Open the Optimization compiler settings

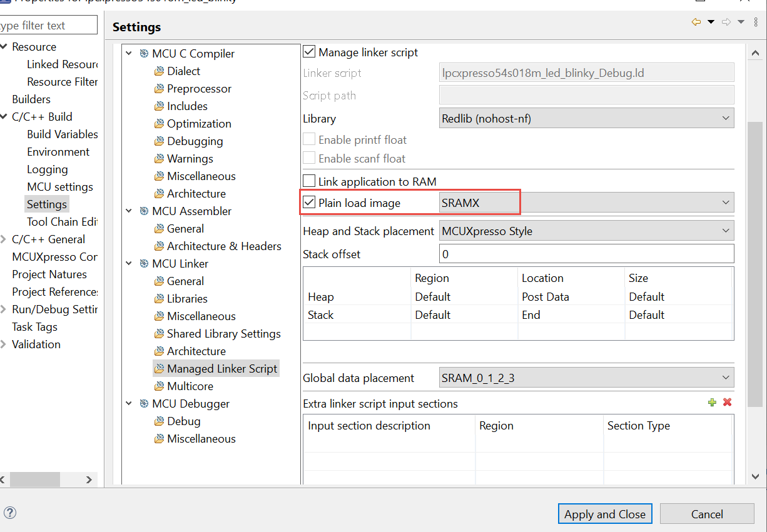click(x=199, y=123)
